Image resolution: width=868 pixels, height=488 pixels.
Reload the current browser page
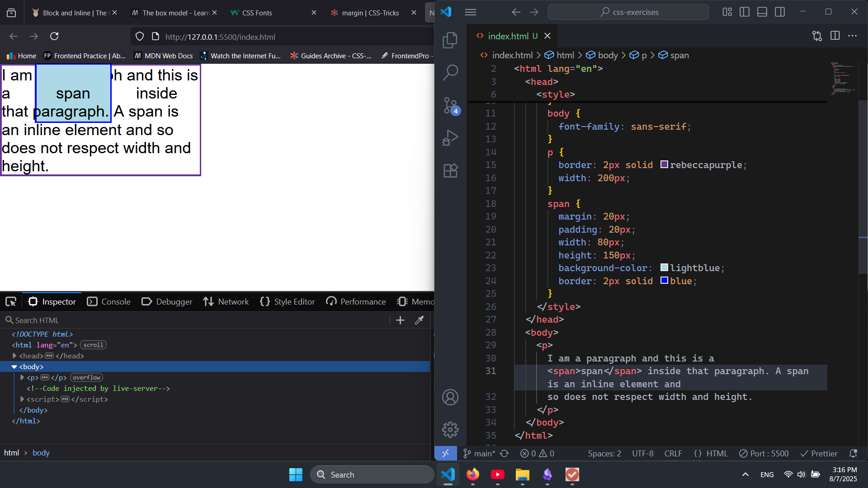(x=54, y=36)
